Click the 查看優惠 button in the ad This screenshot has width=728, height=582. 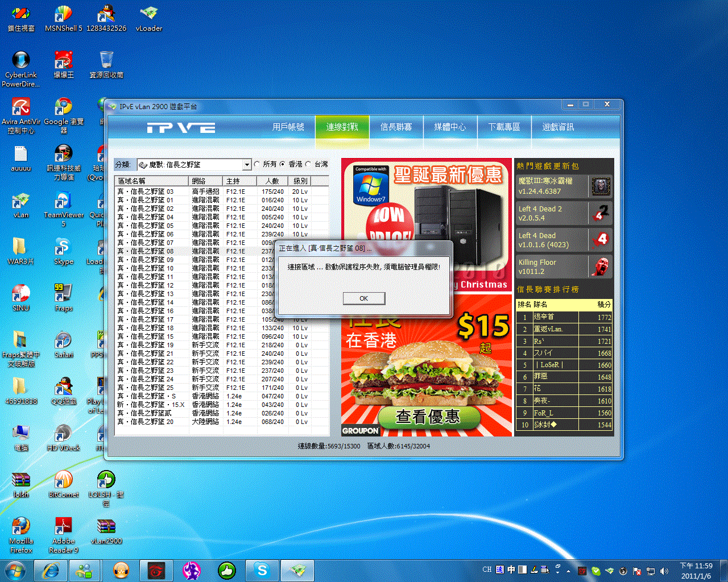point(428,417)
